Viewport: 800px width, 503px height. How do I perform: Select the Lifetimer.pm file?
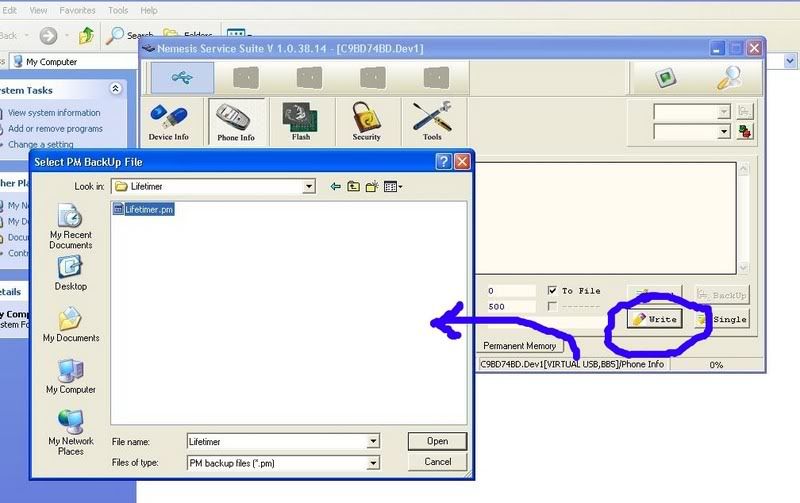[x=143, y=209]
